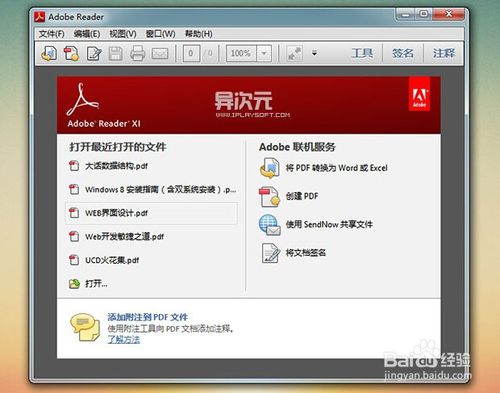500x393 pixels.
Task: Expand the toolbar options small arrow
Action: pyautogui.click(x=314, y=53)
